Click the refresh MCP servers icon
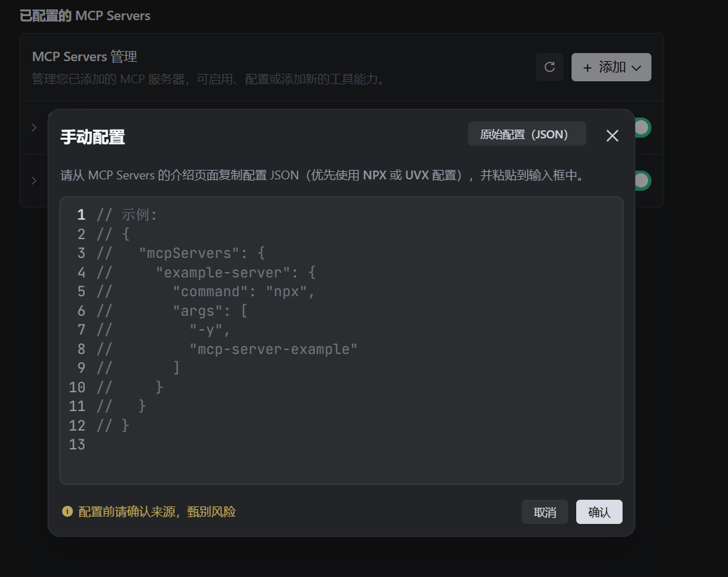Viewport: 728px width, 577px height. [549, 67]
